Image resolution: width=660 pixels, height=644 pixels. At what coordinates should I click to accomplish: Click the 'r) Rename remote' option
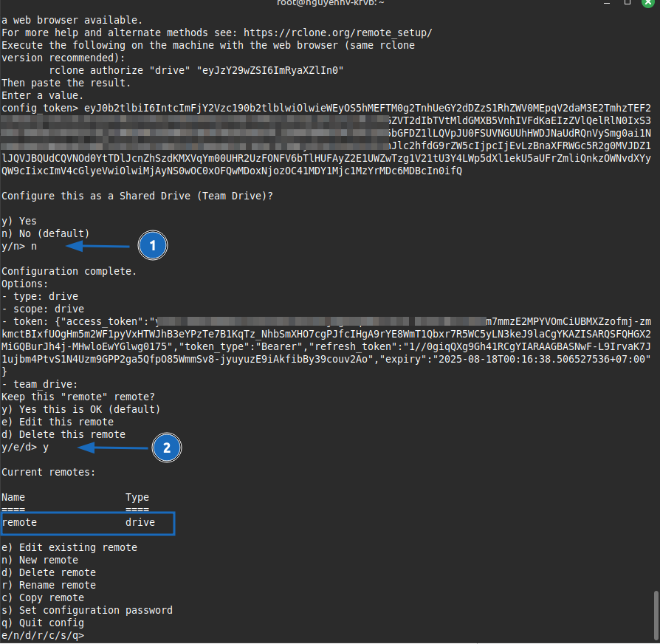pos(48,585)
